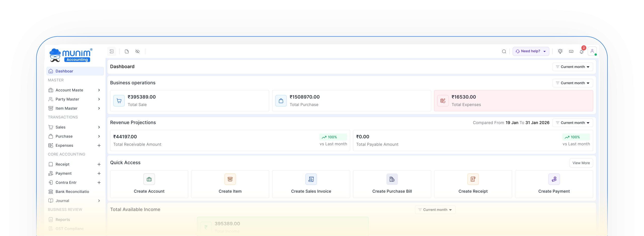Screen dimensions: 644x236
Task: Click the Create Sales Invoice icon
Action: coord(311,179)
